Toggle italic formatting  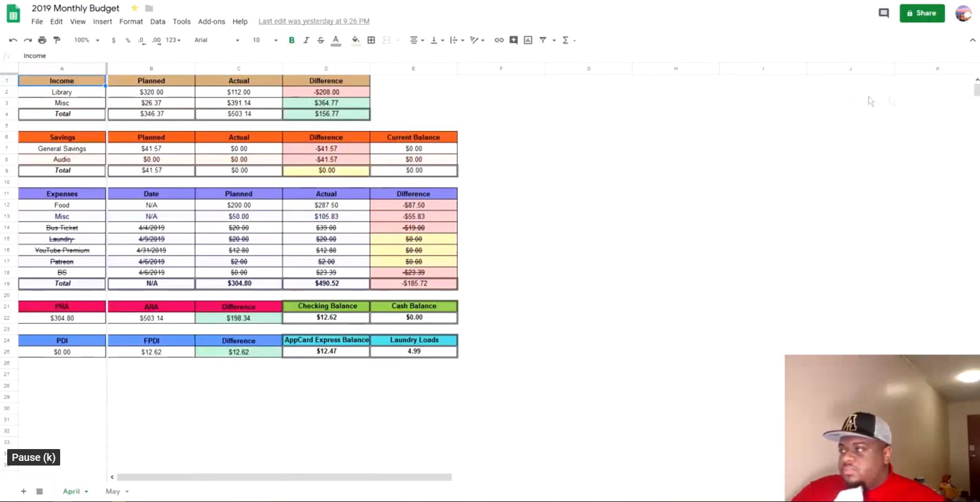point(306,40)
